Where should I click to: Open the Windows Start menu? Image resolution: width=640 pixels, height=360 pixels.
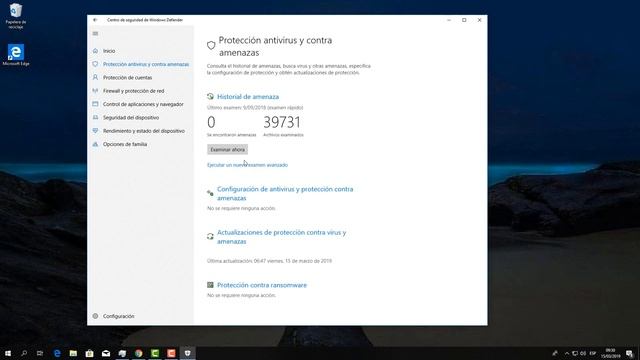click(8, 353)
